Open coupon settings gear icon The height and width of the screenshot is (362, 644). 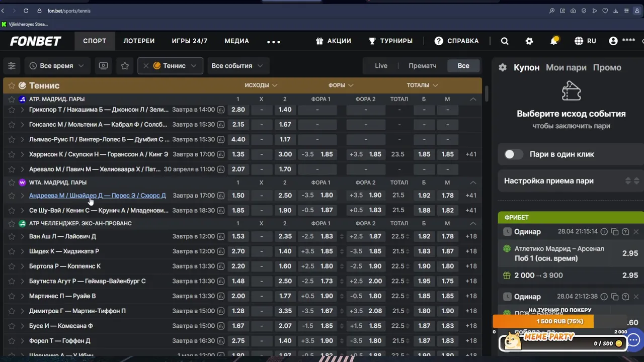(x=503, y=67)
